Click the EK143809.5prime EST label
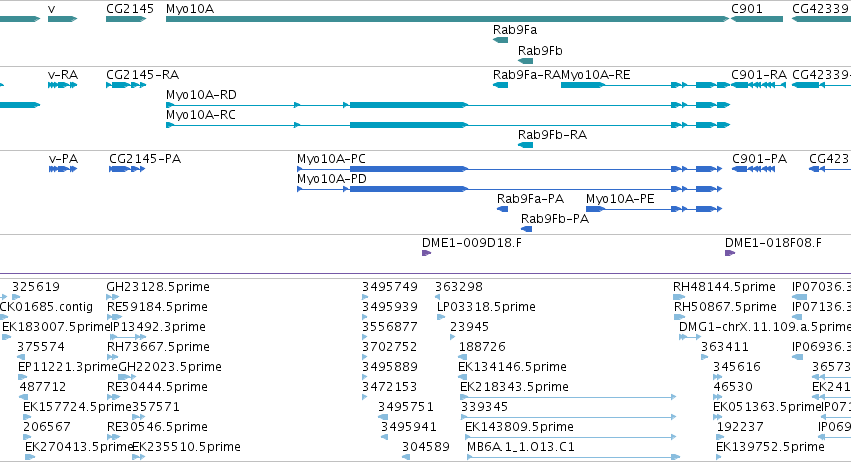This screenshot has width=851, height=462. (x=519, y=427)
